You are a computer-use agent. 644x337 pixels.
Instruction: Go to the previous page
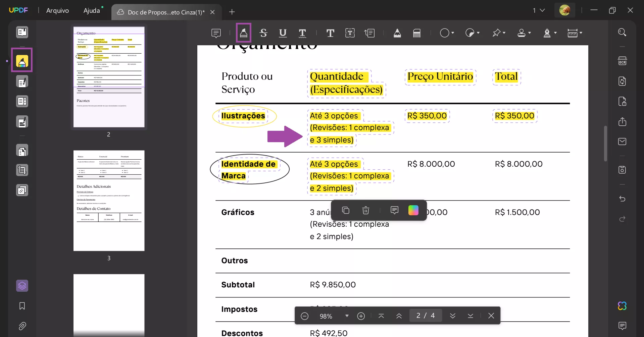pos(399,316)
